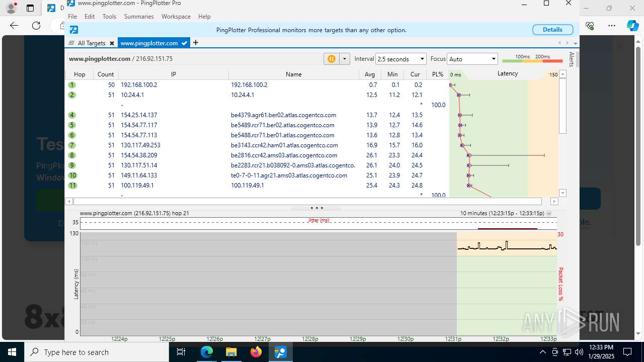644x362 pixels.
Task: Open the Edit menu
Action: (90, 17)
